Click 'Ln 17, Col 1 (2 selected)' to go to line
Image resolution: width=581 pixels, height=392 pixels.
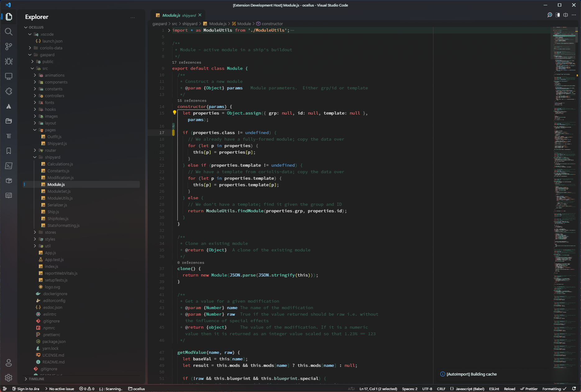point(378,389)
